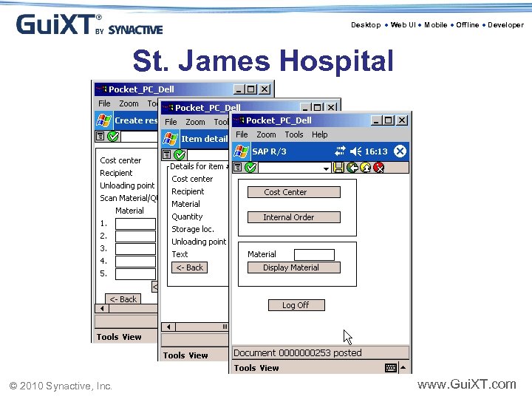
Task: Click the Log Off button
Action: [x=296, y=305]
